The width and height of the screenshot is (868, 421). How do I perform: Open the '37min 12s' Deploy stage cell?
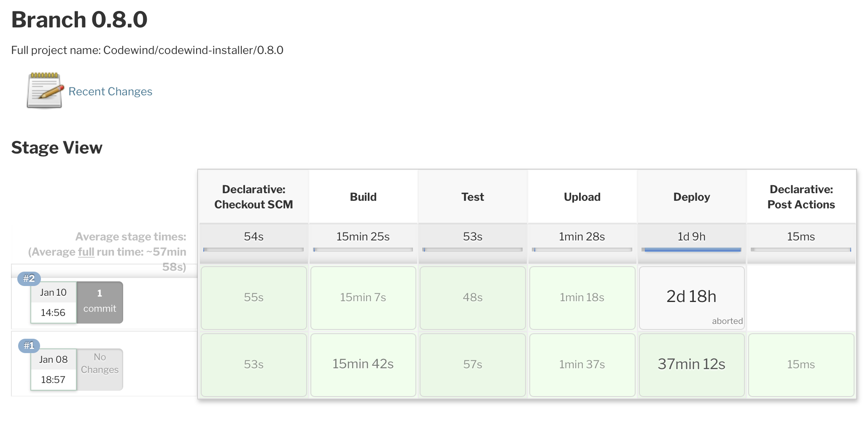point(691,364)
